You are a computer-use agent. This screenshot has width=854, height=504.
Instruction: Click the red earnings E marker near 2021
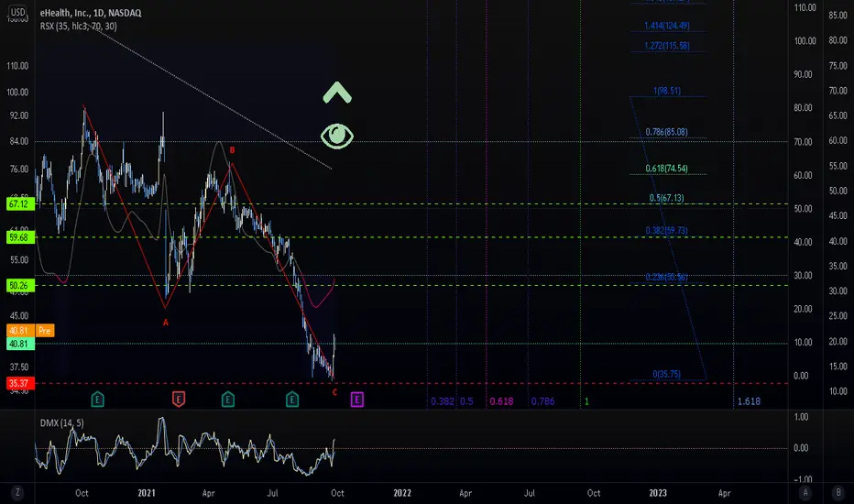coord(179,400)
